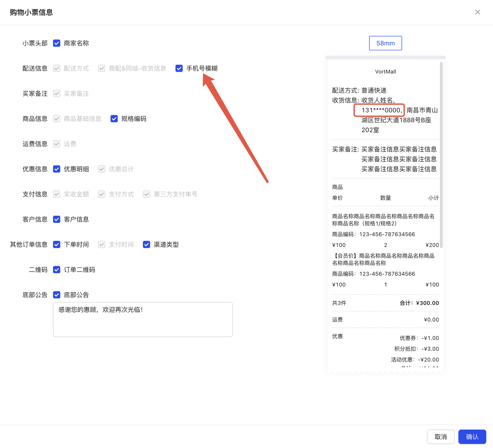Image resolution: width=493 pixels, height=448 pixels.
Task: Click the disabled 支付时间 checkbox
Action: tap(101, 244)
